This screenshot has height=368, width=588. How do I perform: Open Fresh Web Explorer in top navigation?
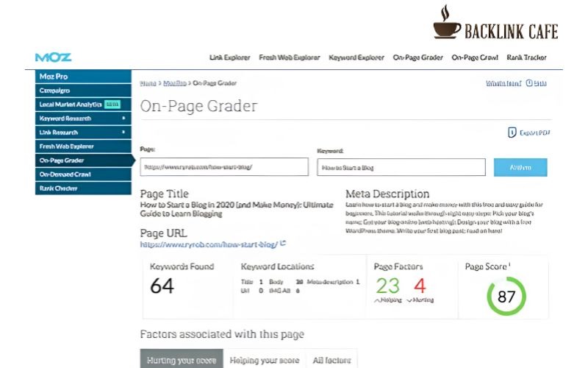(289, 57)
